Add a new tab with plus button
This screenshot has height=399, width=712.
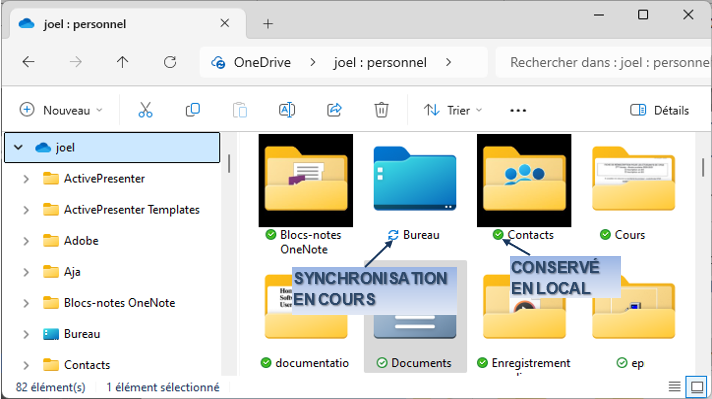268,24
